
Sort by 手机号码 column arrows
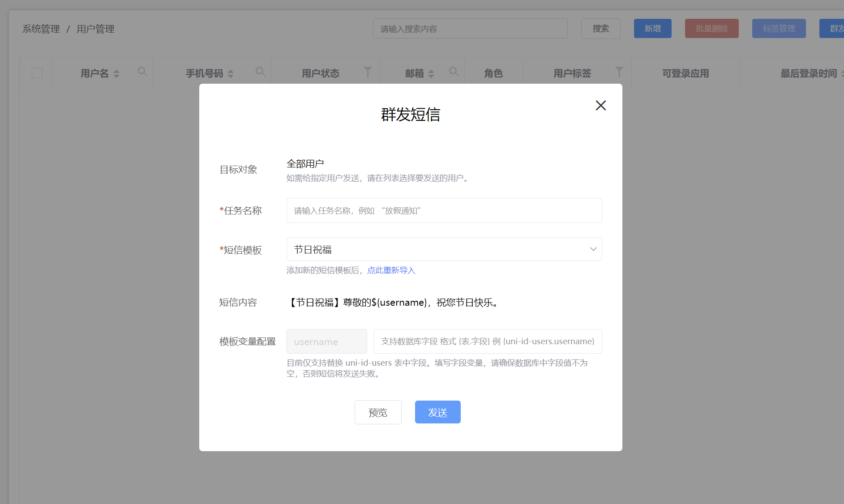coord(231,74)
